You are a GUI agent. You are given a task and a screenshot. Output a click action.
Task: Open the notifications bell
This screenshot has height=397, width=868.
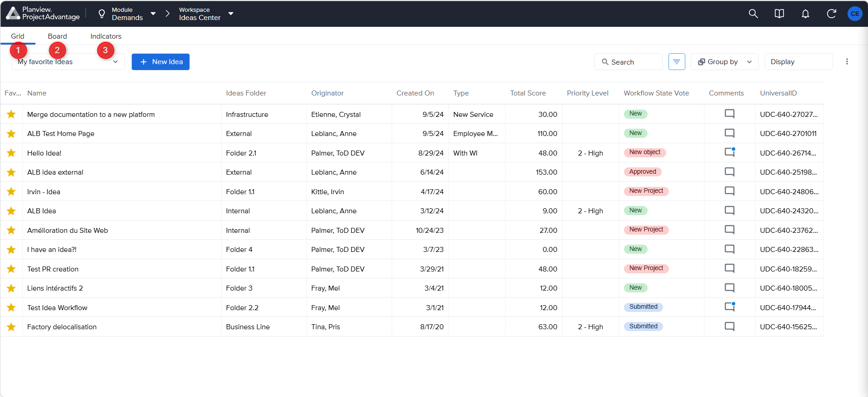click(x=805, y=14)
